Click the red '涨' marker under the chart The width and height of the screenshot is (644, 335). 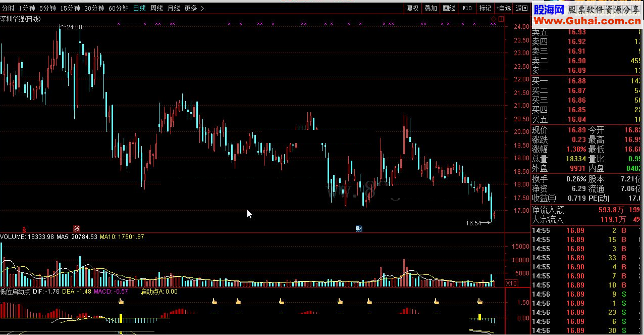coord(76,228)
